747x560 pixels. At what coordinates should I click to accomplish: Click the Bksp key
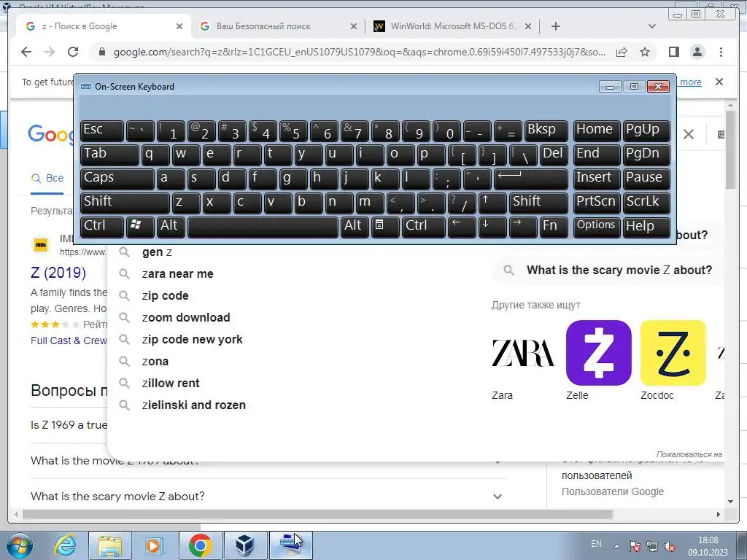(546, 131)
